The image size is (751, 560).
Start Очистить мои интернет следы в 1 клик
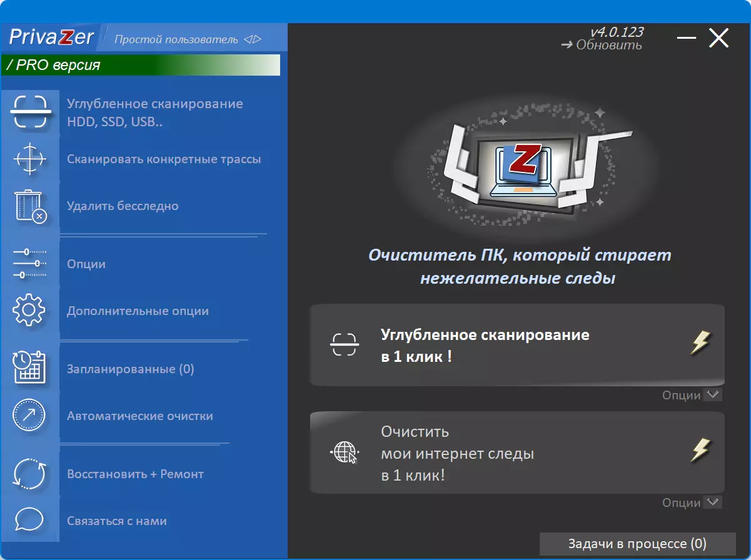click(x=517, y=452)
